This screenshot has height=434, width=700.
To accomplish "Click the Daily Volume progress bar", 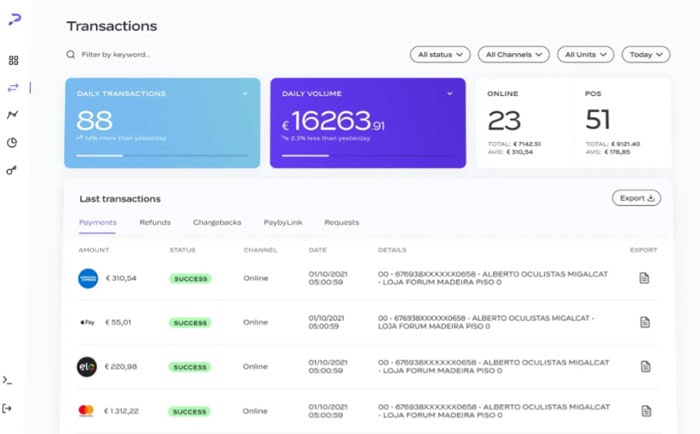I will coord(367,155).
